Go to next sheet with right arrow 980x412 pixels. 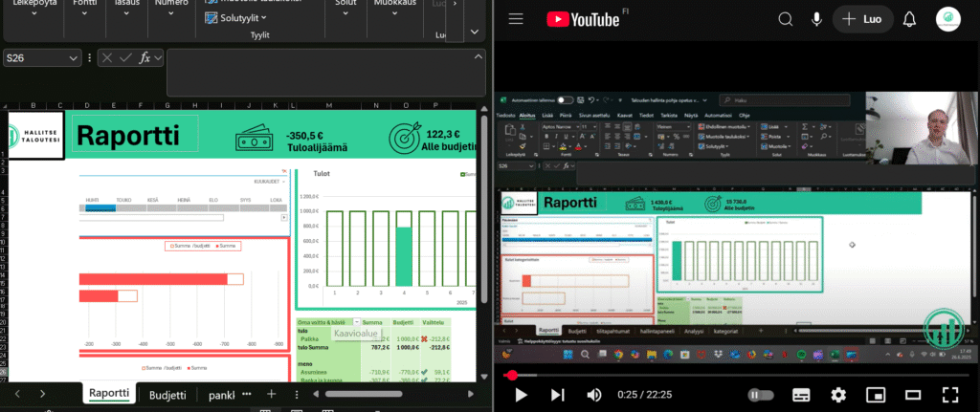[x=42, y=394]
